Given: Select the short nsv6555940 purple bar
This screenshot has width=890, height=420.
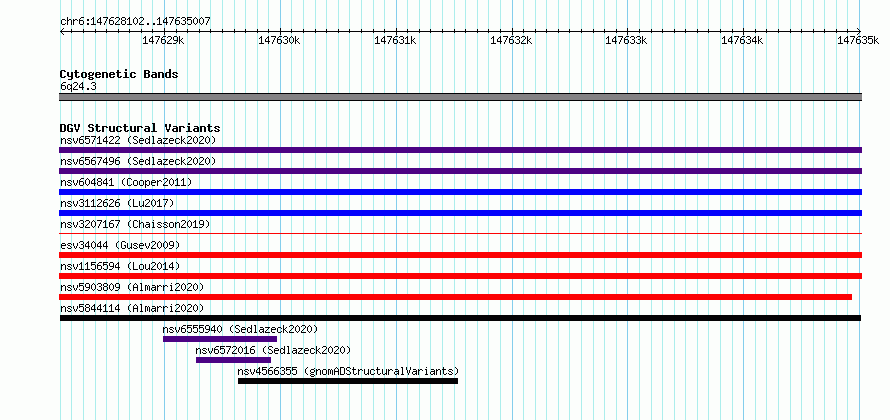Looking at the screenshot, I should pos(220,339).
